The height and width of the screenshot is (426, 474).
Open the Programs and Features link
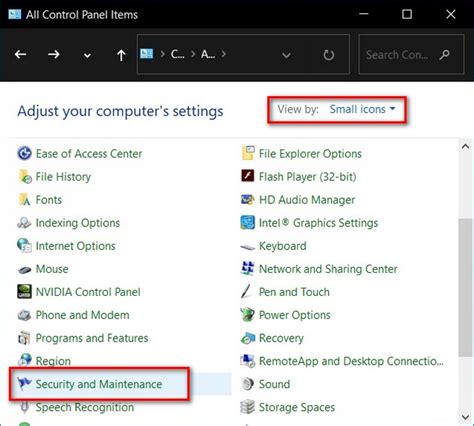pos(92,338)
